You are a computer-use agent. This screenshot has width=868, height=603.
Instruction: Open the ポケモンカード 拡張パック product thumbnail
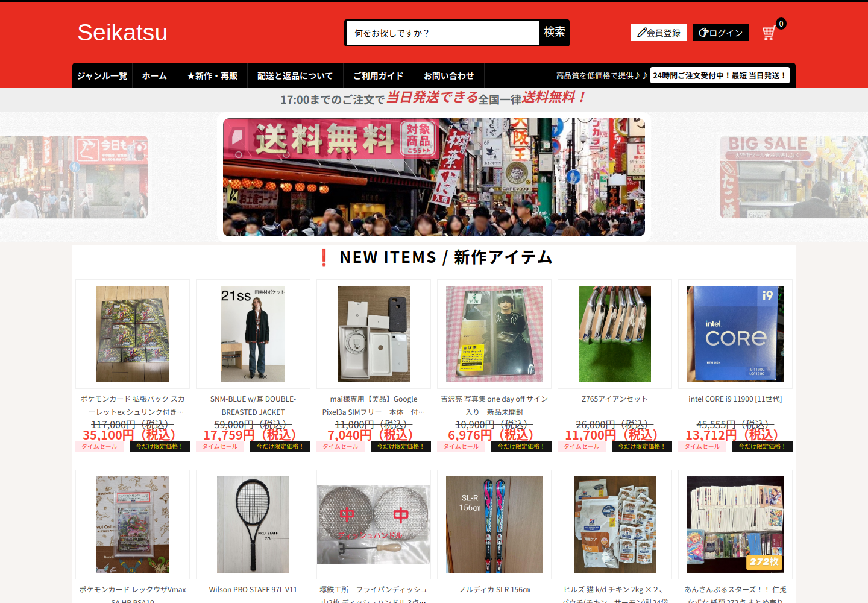[x=133, y=334]
